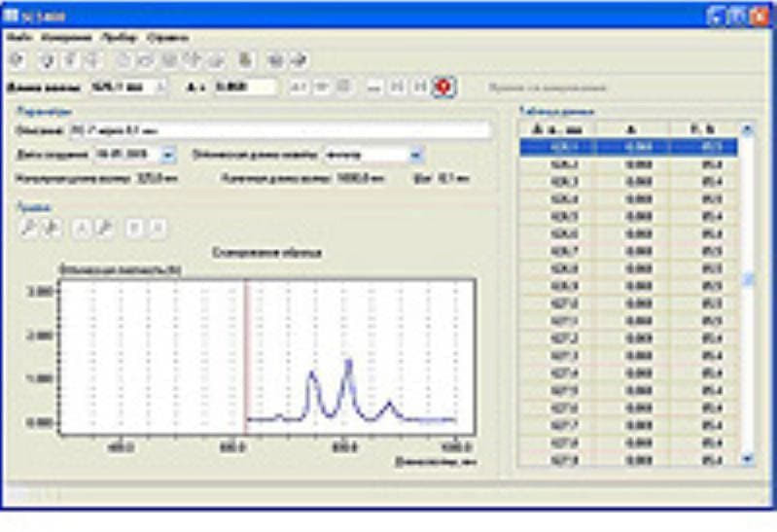The width and height of the screenshot is (777, 532).
Task: Focus the A= absorbance value field
Action: click(x=245, y=88)
